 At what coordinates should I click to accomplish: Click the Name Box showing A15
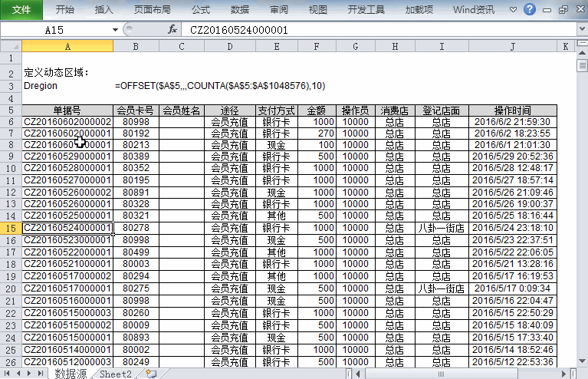tap(55, 30)
